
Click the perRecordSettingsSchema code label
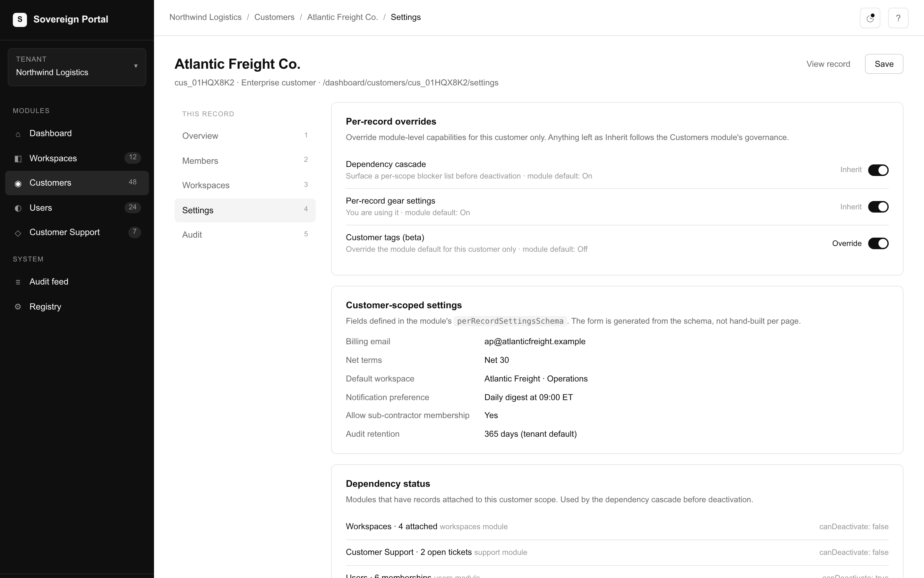(x=510, y=321)
